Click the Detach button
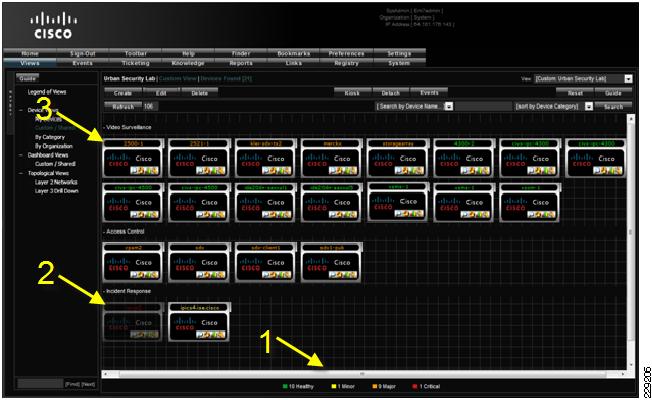The height and width of the screenshot is (400, 652). click(x=391, y=93)
